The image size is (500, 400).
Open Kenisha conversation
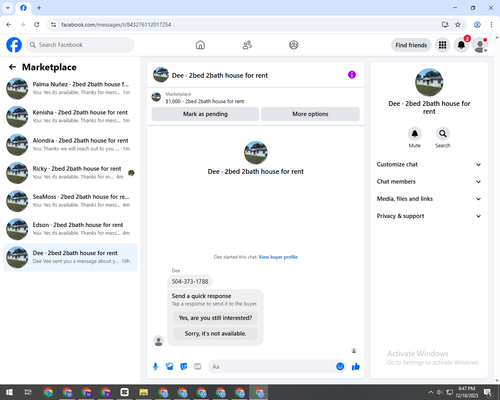(x=70, y=116)
